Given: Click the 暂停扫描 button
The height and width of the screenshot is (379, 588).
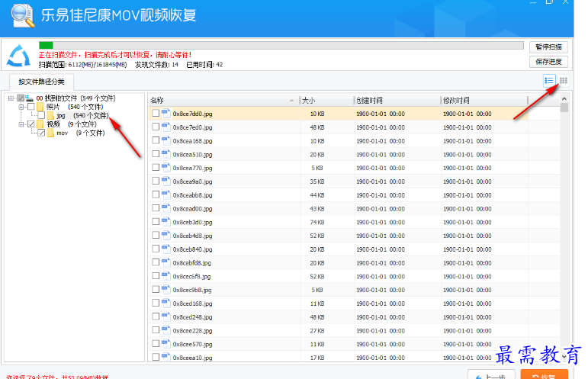Looking at the screenshot, I should [x=548, y=47].
